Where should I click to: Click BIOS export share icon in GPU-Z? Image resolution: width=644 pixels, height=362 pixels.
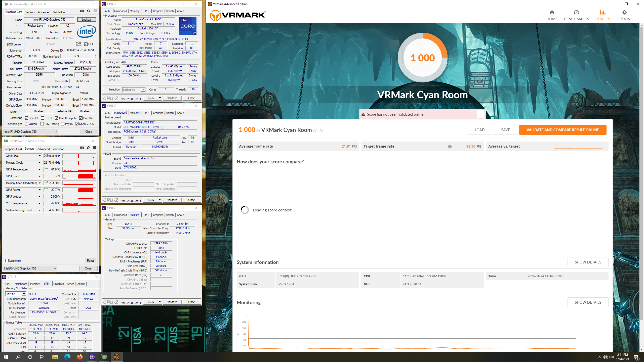point(78,44)
